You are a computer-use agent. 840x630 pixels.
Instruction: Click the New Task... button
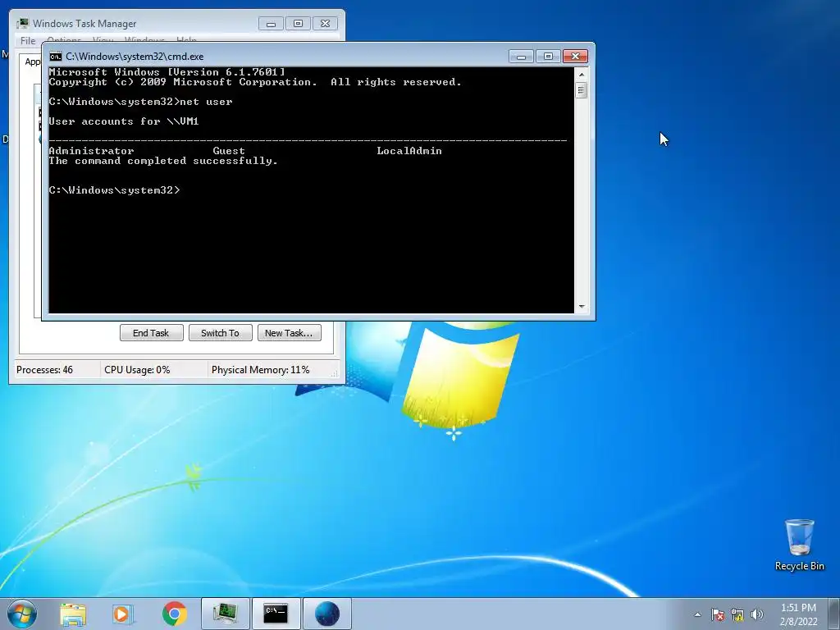290,333
